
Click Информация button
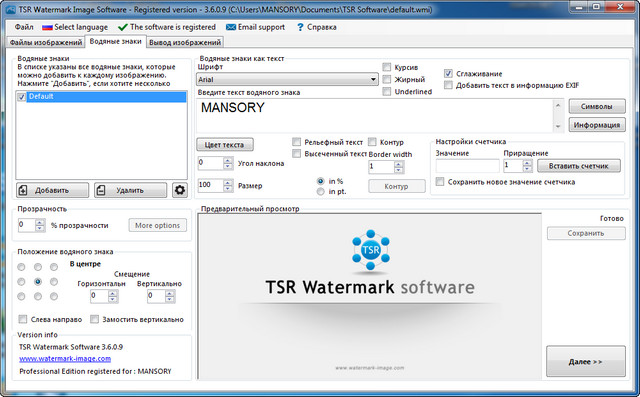[597, 125]
